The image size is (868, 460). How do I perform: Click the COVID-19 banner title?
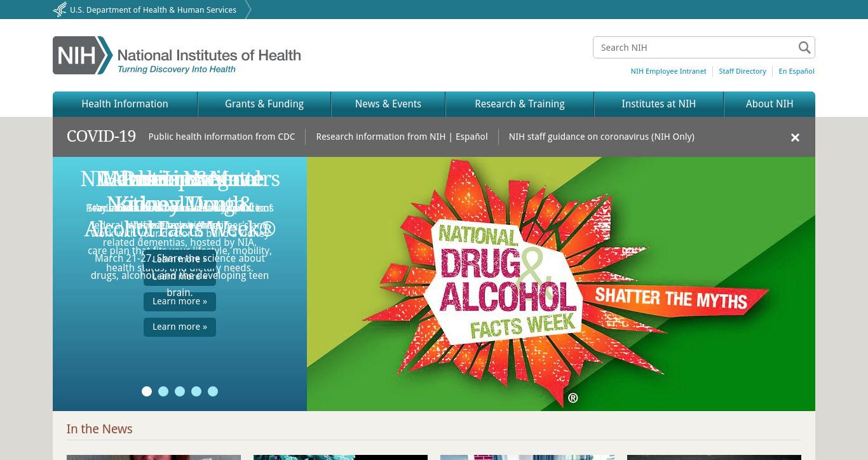(x=101, y=137)
